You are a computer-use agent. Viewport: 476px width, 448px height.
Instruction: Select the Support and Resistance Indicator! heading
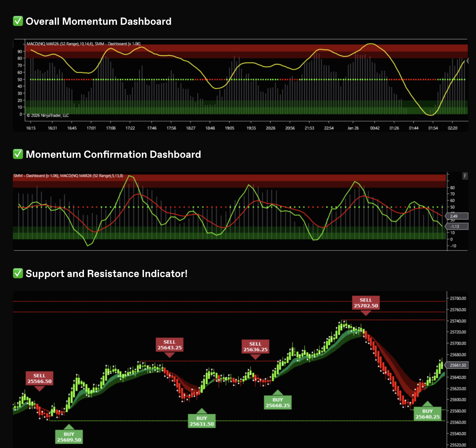pyautogui.click(x=107, y=273)
